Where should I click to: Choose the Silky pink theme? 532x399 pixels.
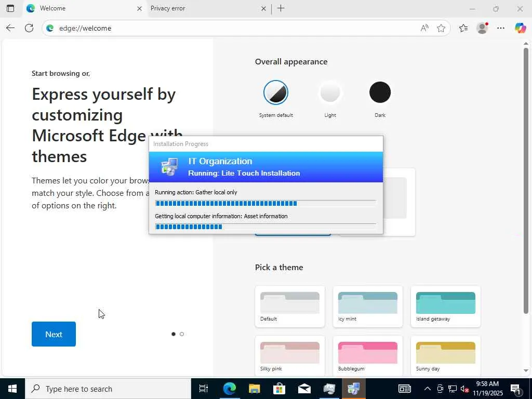290,356
